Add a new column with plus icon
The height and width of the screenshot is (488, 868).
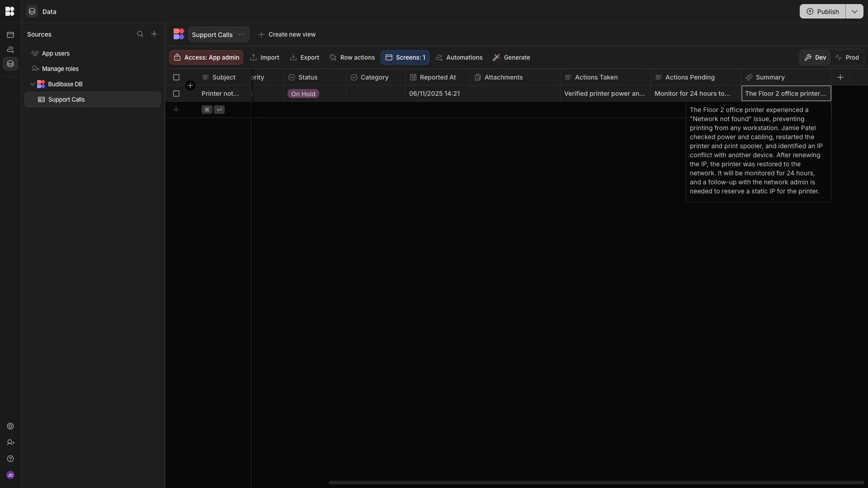(x=840, y=77)
